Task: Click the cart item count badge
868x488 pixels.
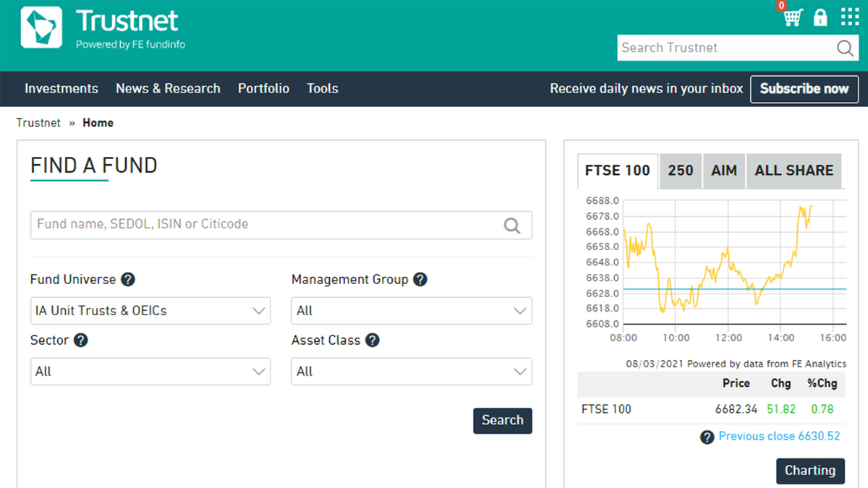Action: (x=782, y=6)
